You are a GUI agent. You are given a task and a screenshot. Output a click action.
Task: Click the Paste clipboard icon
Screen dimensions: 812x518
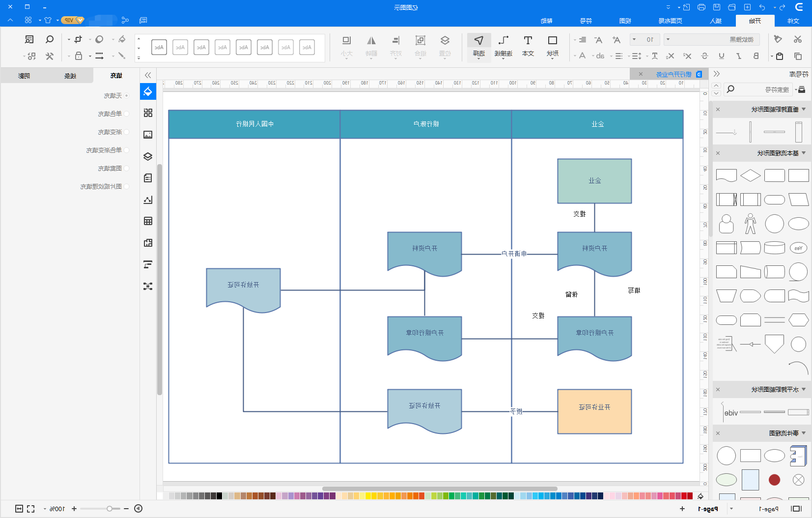780,56
